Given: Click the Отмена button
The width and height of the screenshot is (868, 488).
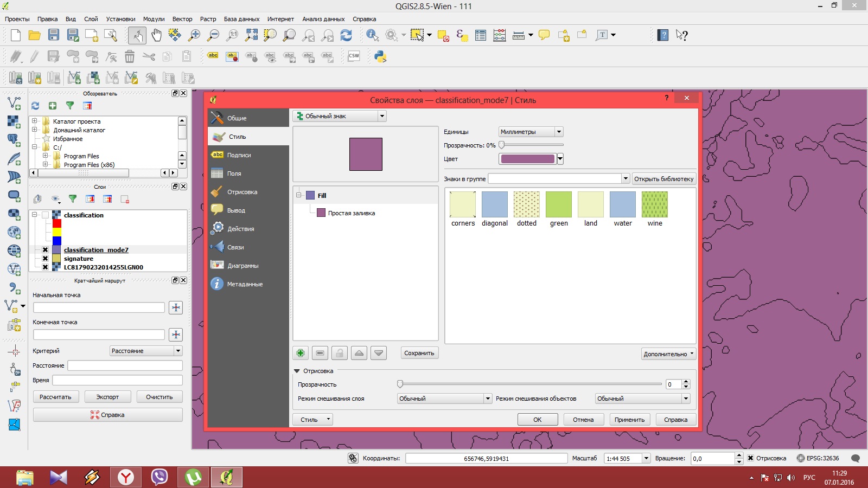Looking at the screenshot, I should pos(584,420).
